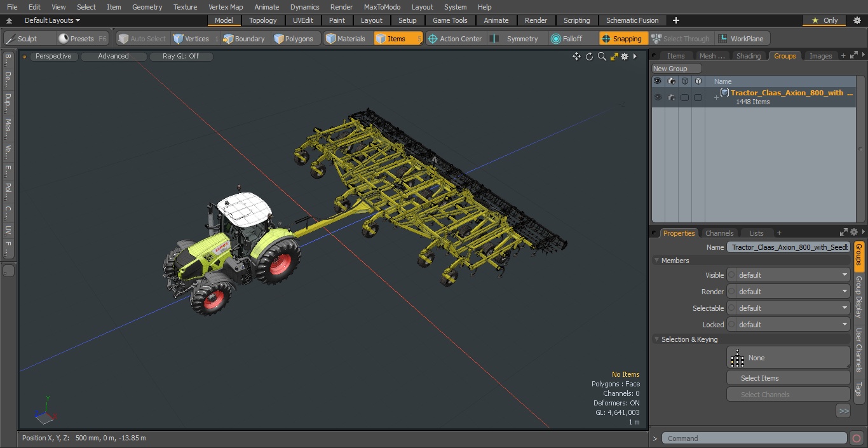Click the Groups list vertical scrollbar

tap(861, 149)
